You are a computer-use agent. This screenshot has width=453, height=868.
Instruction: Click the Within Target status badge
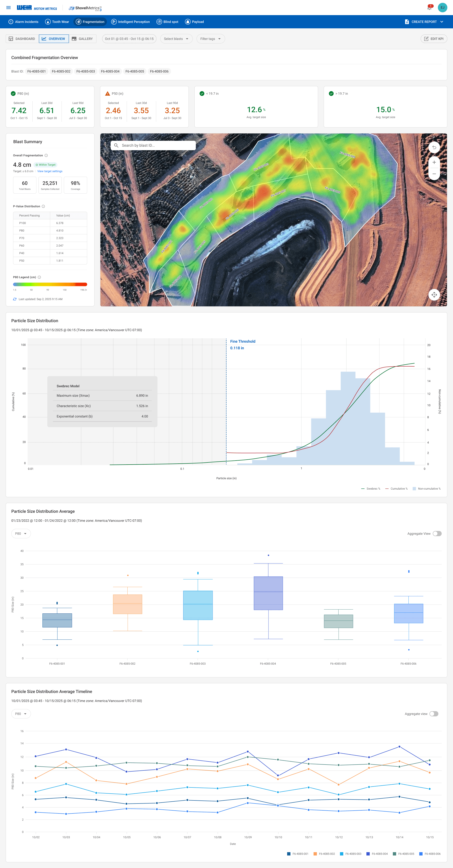[x=46, y=165]
